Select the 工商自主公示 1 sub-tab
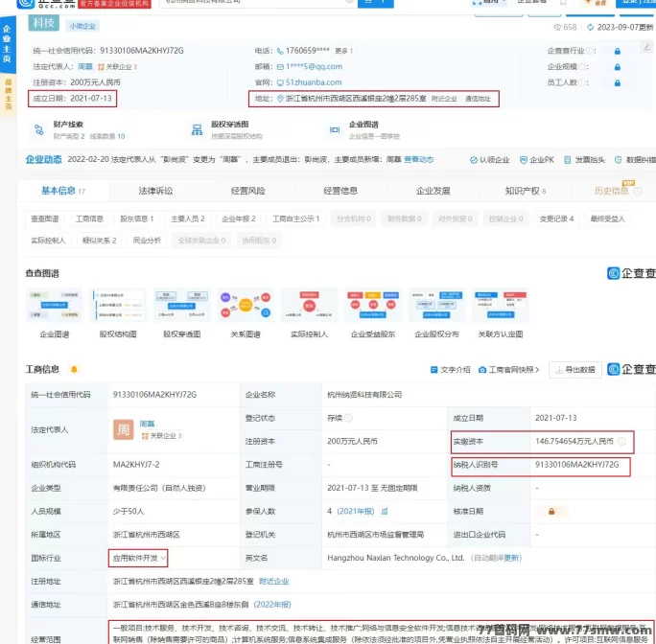This screenshot has width=656, height=644. point(295,218)
